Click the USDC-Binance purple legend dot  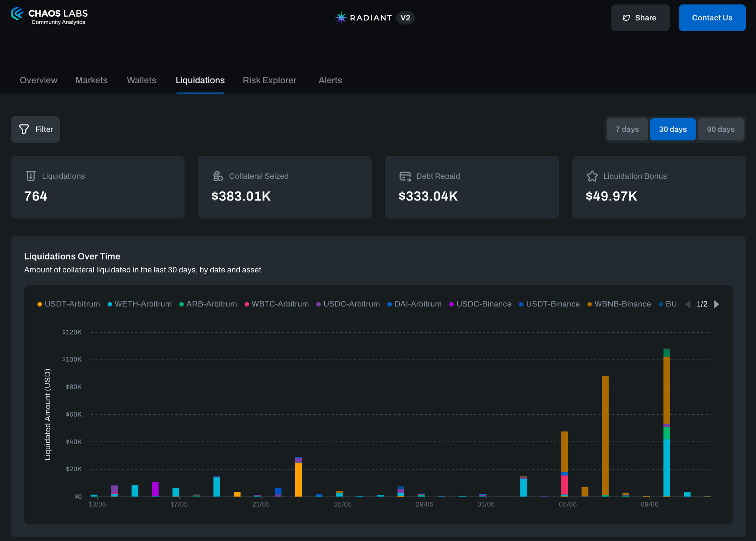pos(451,305)
